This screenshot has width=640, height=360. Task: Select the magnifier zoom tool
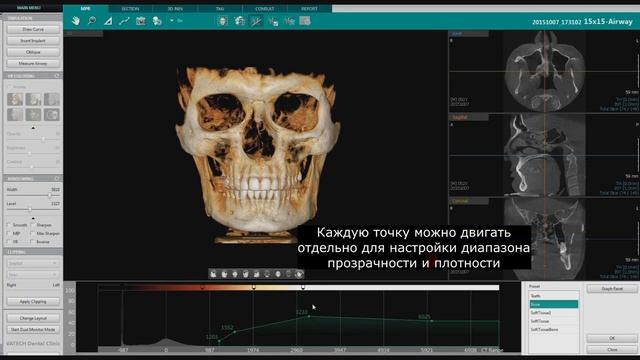[92, 21]
